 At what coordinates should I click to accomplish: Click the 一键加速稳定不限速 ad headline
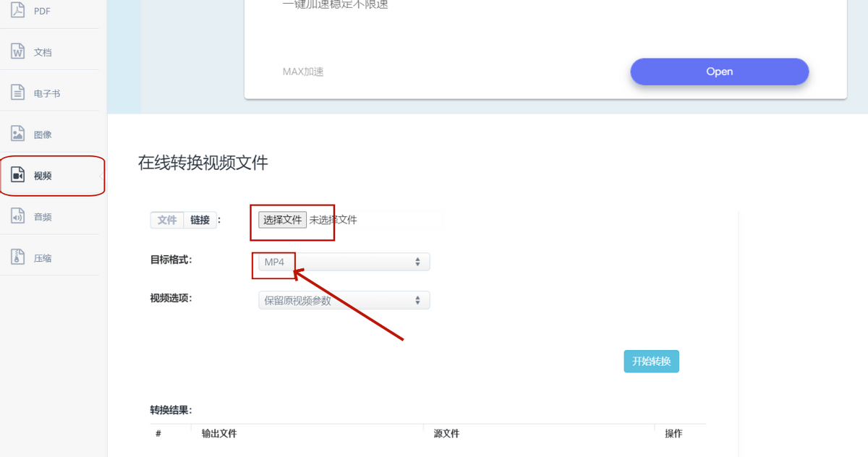click(x=335, y=5)
